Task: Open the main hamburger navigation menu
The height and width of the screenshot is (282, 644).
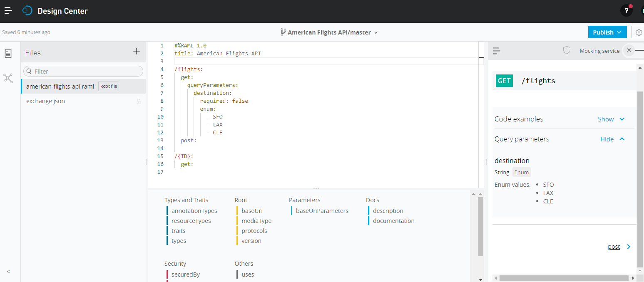Action: [x=8, y=11]
